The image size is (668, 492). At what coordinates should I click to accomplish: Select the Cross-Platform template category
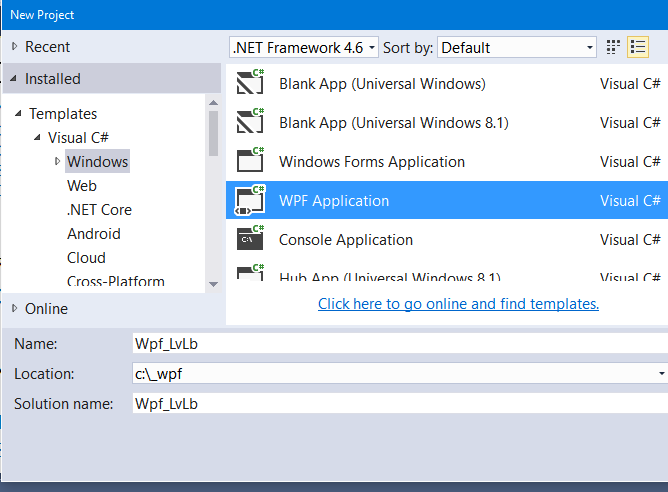[115, 281]
